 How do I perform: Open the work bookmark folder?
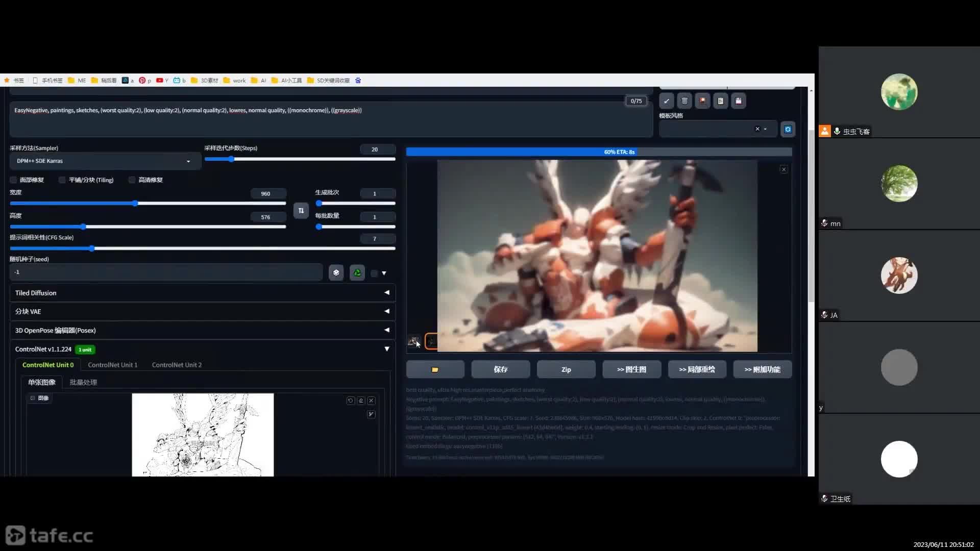tap(234, 81)
